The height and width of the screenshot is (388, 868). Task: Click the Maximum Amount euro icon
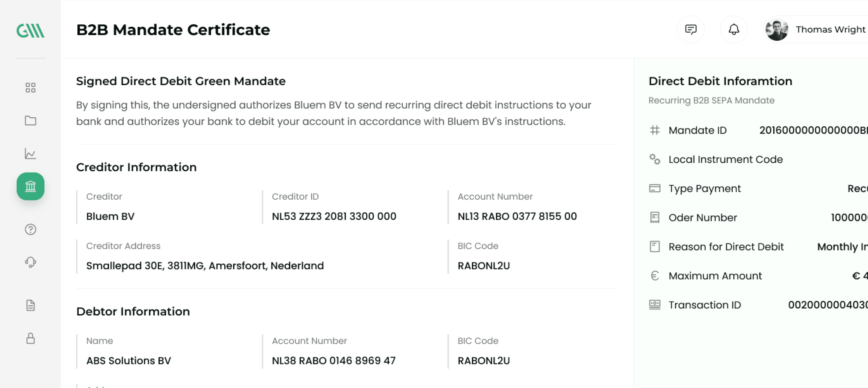[655, 276]
